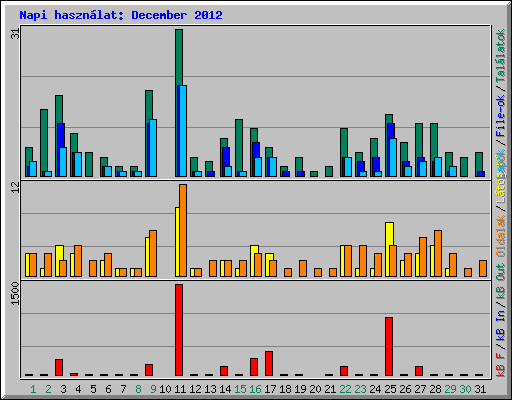Click day label '19' on the x-axis
Image resolution: width=512 pixels, height=400 pixels.
click(300, 389)
